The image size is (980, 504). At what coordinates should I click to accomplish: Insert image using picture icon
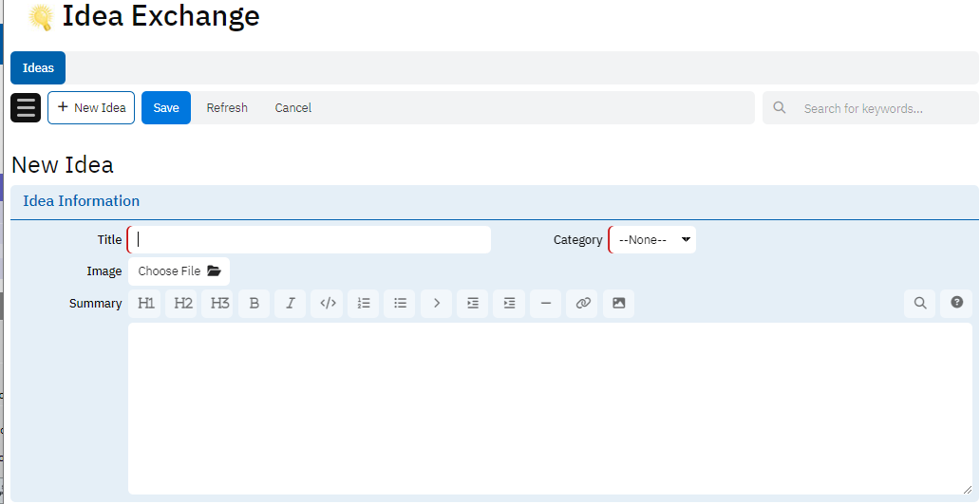tap(618, 303)
